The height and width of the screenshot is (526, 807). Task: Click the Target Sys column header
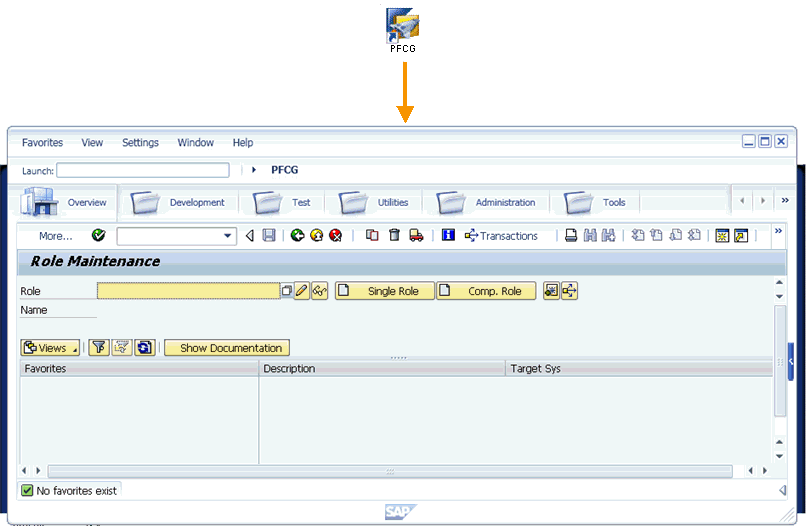pyautogui.click(x=639, y=369)
